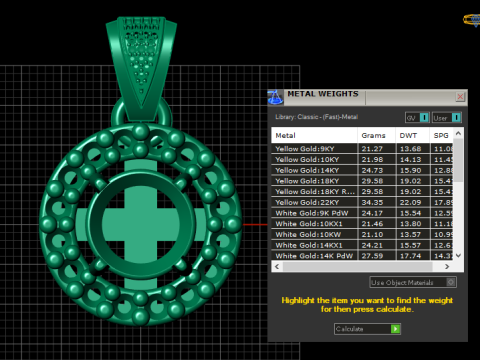Screen dimensions: 480x360
Task: Click the horizontal scrollbar thumb
Action: point(357,266)
